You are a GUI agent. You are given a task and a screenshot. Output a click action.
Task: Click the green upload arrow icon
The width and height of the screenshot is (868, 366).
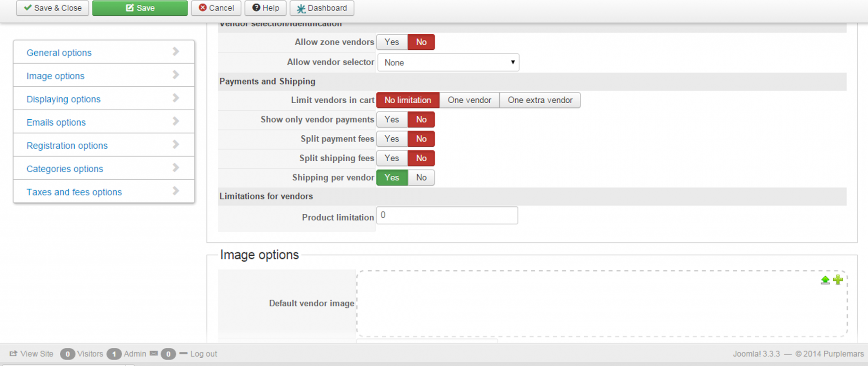pos(825,280)
